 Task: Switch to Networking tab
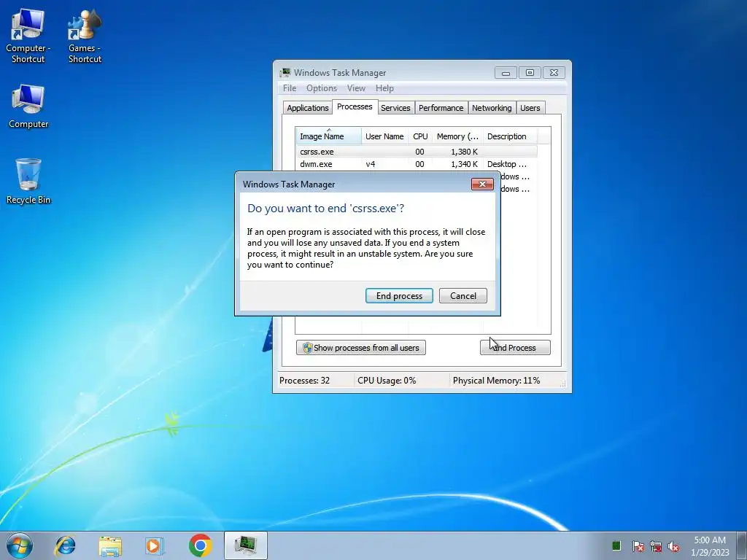pos(492,108)
